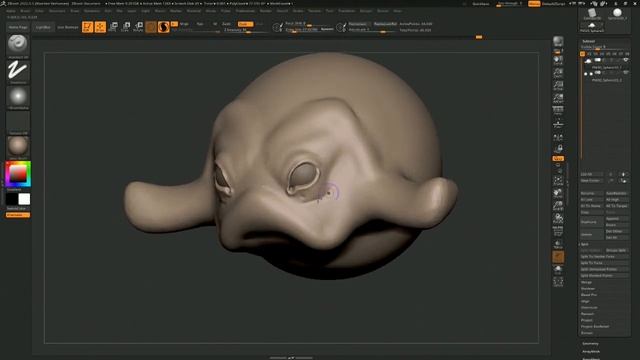
Task: Click the Xpose icon
Action: [558, 281]
